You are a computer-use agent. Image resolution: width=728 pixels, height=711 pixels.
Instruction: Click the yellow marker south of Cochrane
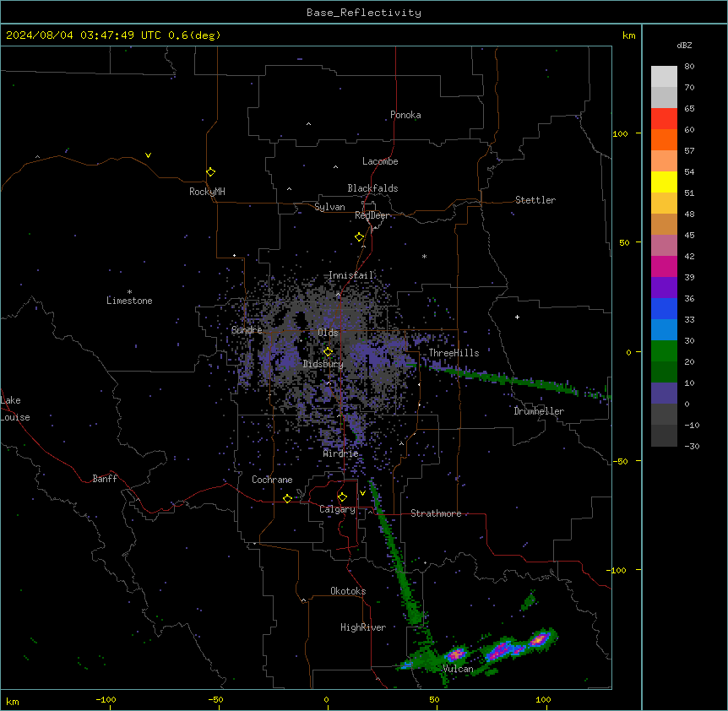point(287,498)
